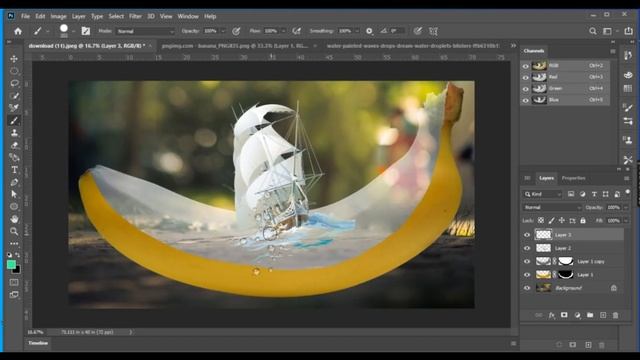Toggle Red channel visibility eye
Viewport: 640px width, 360px height.
click(526, 77)
